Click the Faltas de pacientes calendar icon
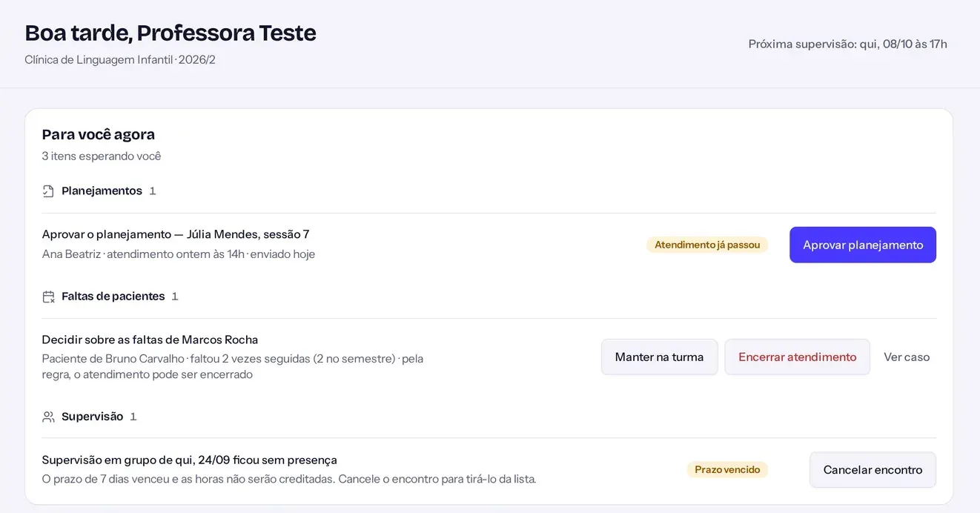 (48, 297)
